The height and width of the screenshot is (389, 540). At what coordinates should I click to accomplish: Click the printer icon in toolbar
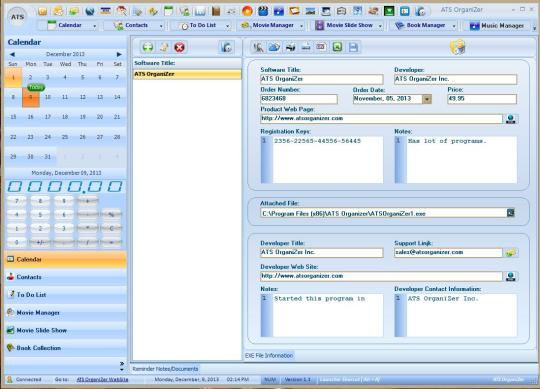[290, 47]
